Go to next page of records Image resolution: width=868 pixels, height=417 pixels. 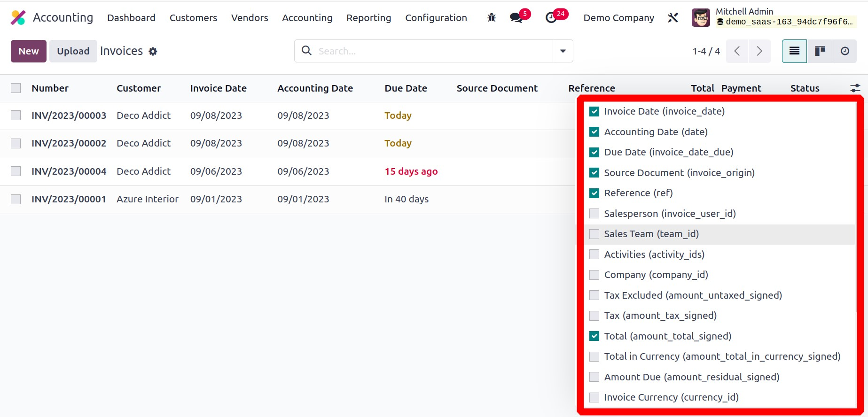click(759, 51)
